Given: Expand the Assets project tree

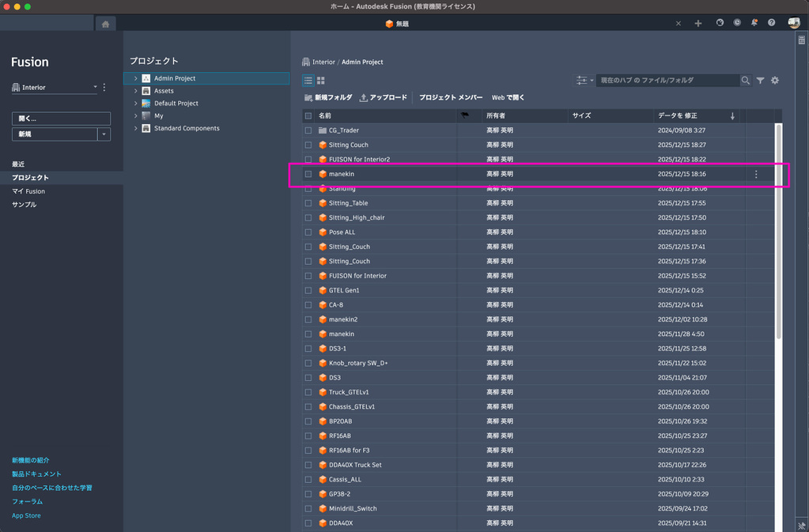Looking at the screenshot, I should pyautogui.click(x=135, y=91).
